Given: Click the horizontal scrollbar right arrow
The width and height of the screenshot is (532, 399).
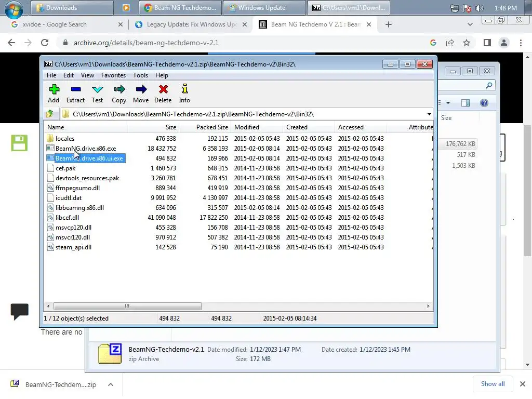Looking at the screenshot, I should tap(428, 306).
